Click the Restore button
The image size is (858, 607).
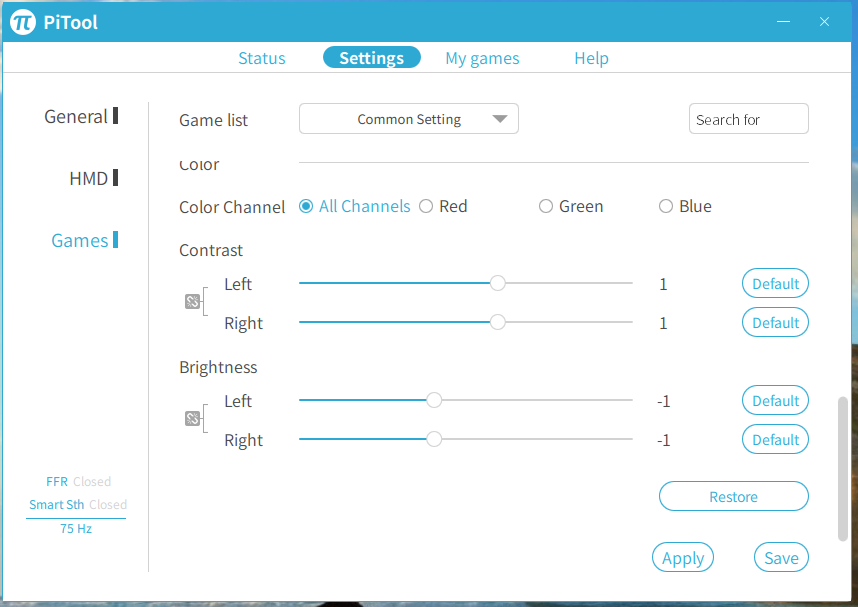tap(733, 496)
